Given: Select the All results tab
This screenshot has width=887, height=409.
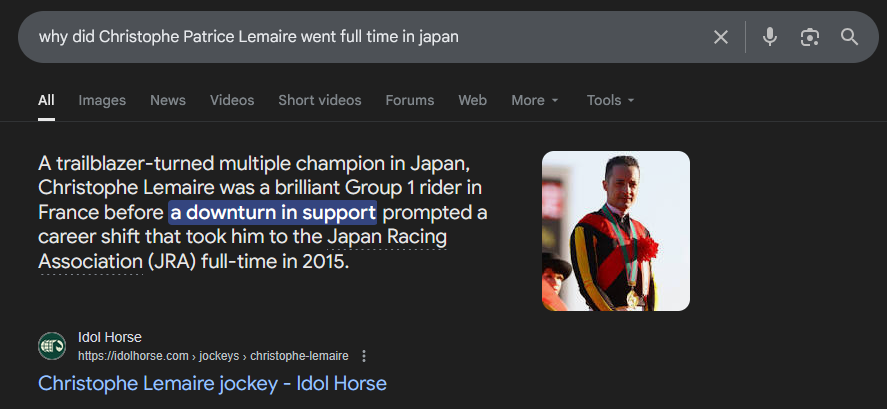Looking at the screenshot, I should (46, 100).
